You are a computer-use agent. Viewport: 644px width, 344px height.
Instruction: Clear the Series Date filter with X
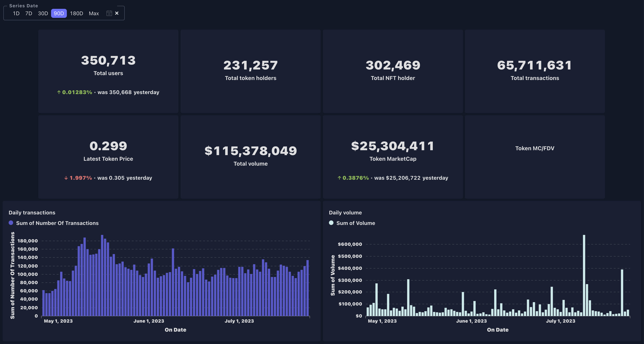(117, 13)
